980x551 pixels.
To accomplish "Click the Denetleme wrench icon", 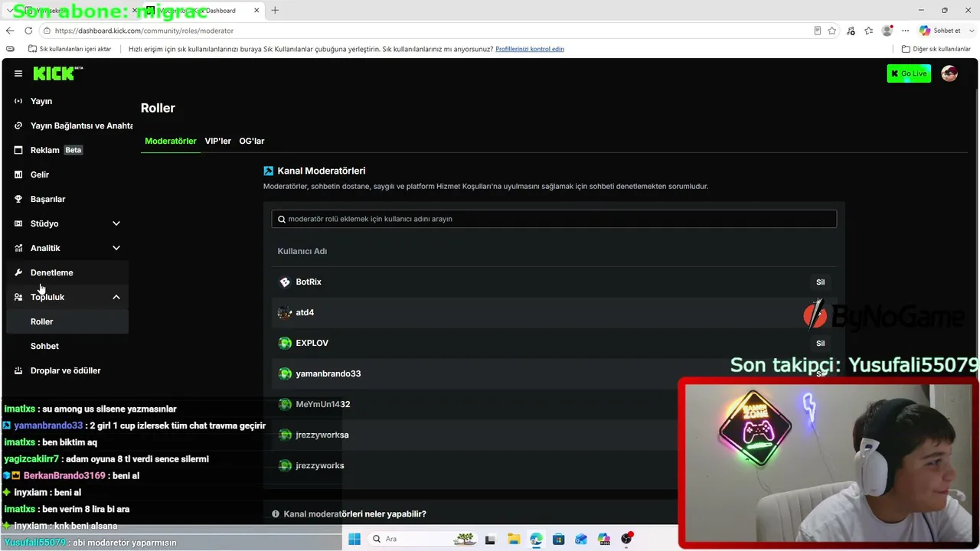I will [18, 272].
